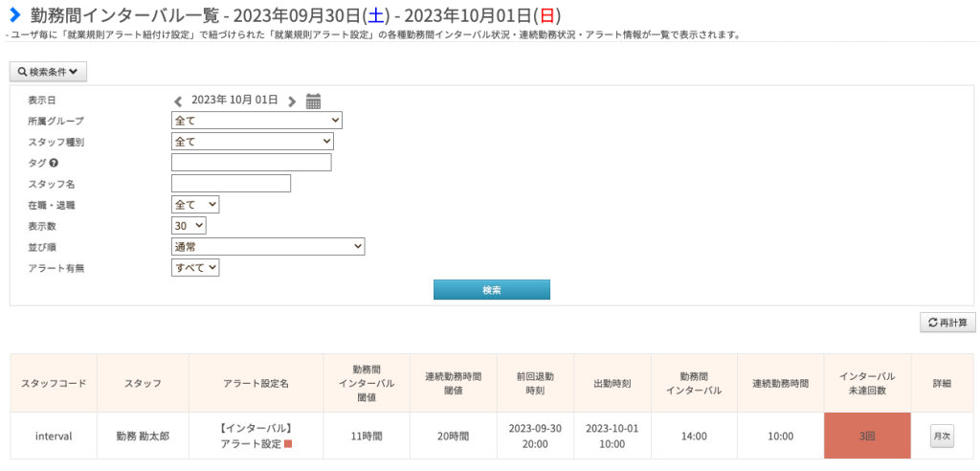Collapse the 検索条件 search conditions panel
Image resolution: width=980 pixels, height=471 pixels.
pos(48,72)
